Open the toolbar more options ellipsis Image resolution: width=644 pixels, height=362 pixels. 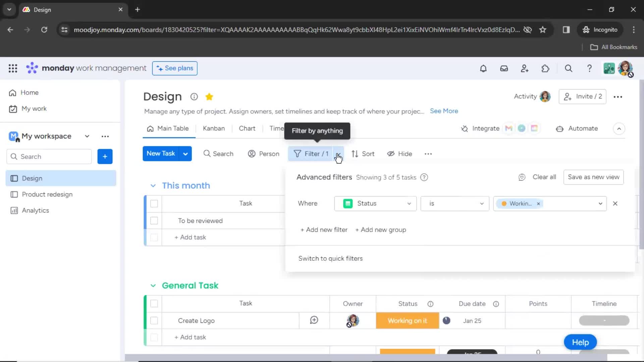pyautogui.click(x=428, y=154)
